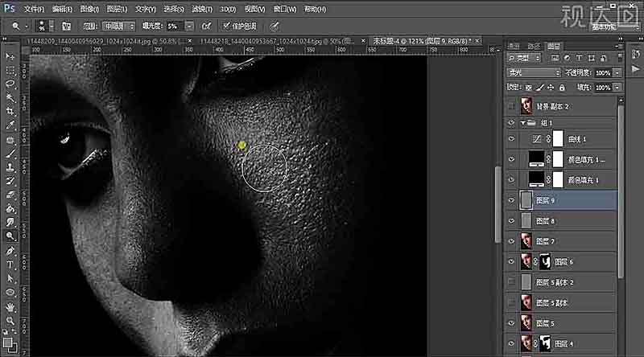Viewport: 644px width, 357px height.
Task: Select the Rectangular Marquee tool
Action: tap(10, 70)
